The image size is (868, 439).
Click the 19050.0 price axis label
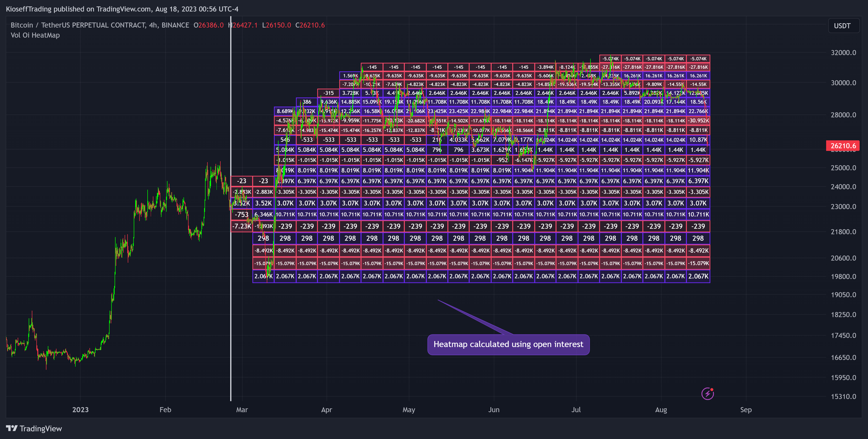pyautogui.click(x=843, y=295)
